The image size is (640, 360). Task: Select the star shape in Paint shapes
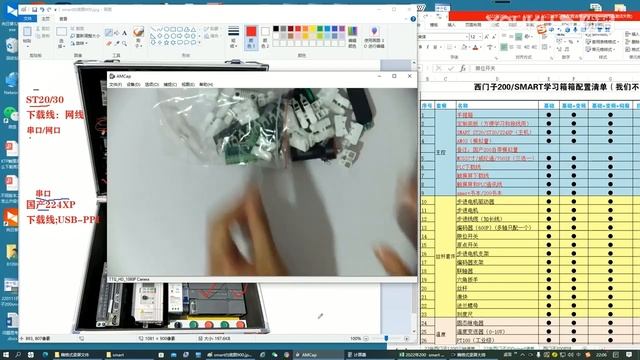[x=166, y=42]
